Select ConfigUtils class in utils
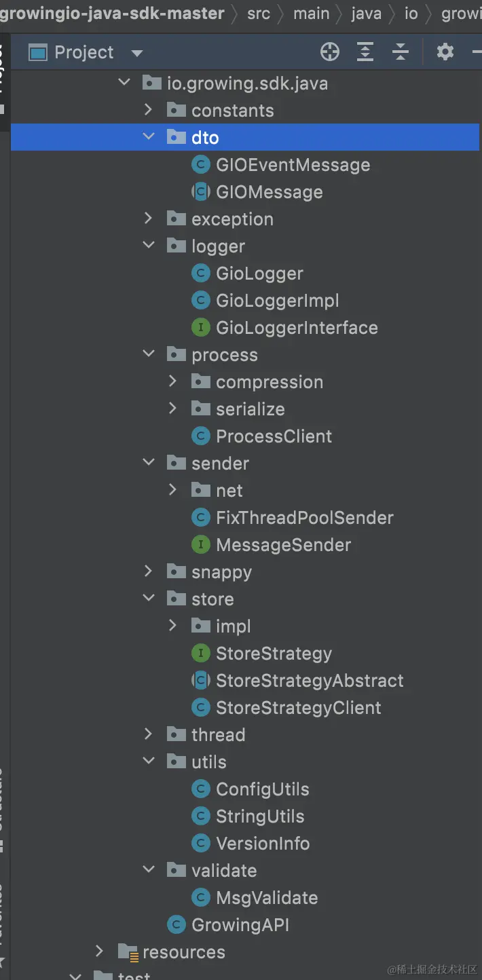 tap(262, 789)
